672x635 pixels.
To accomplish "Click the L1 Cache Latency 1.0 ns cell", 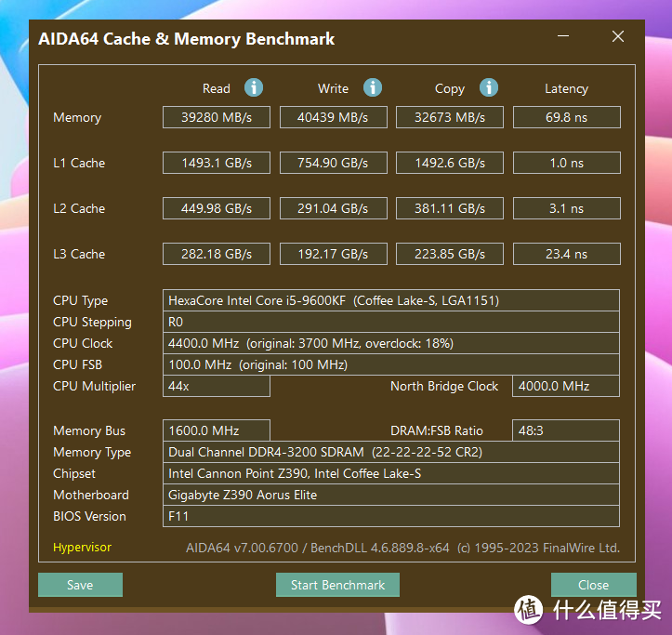I will pyautogui.click(x=567, y=163).
